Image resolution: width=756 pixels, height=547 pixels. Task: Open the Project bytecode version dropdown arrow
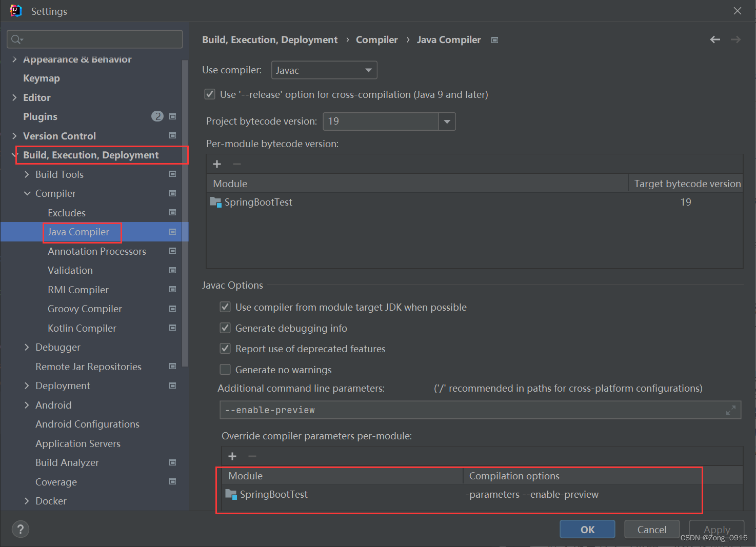[447, 121]
